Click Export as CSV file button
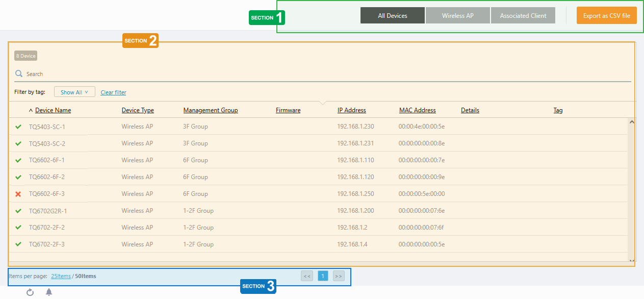Viewport: 644px width, 299px height. 606,16
